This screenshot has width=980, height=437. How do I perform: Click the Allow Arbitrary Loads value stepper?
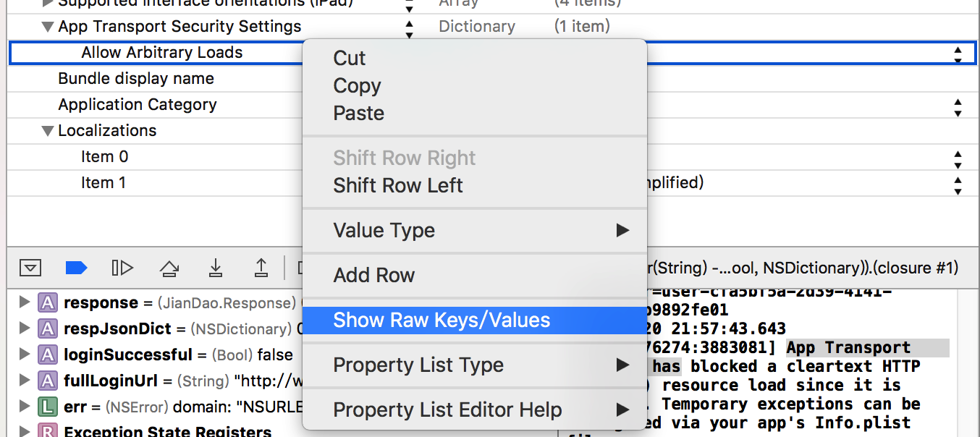(x=958, y=55)
